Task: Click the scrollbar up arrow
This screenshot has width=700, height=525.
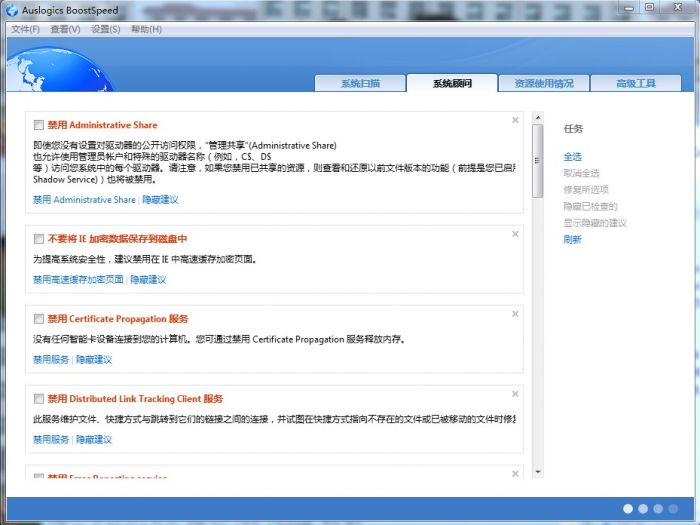Action: tap(538, 118)
